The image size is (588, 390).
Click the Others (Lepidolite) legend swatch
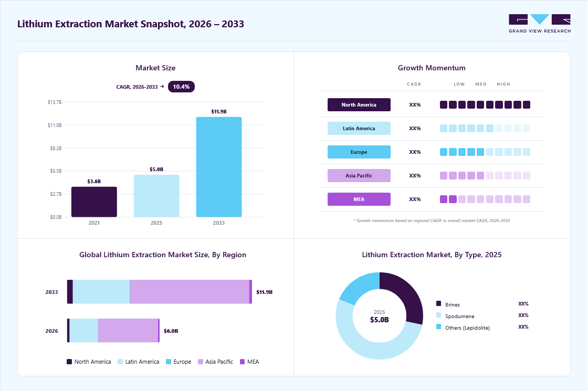point(439,327)
